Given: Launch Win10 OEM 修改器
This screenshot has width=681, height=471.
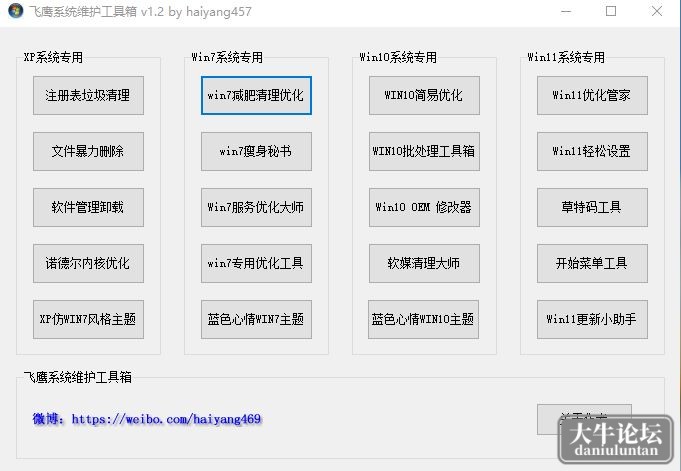Looking at the screenshot, I should [424, 208].
